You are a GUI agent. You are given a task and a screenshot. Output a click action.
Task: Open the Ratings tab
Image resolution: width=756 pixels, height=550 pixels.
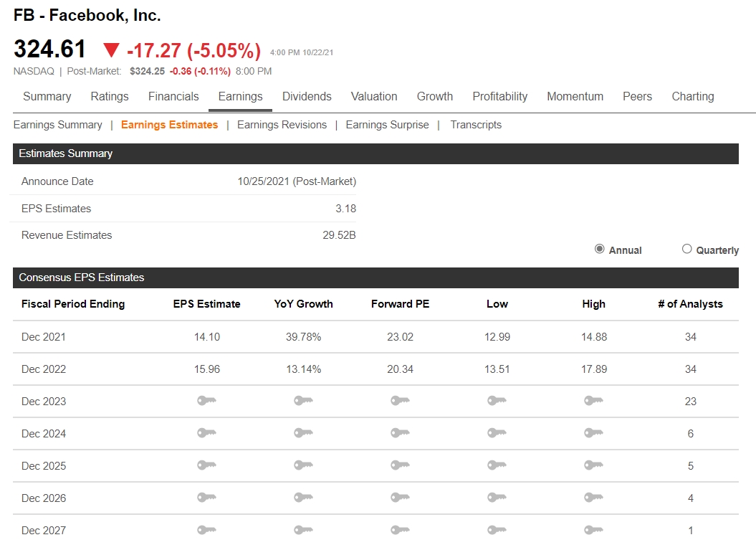pyautogui.click(x=110, y=97)
